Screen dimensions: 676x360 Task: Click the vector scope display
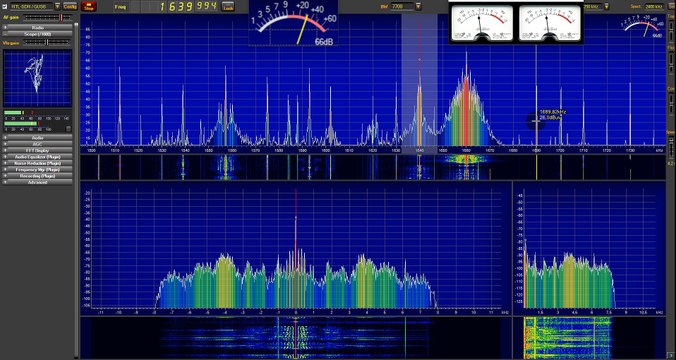point(38,78)
